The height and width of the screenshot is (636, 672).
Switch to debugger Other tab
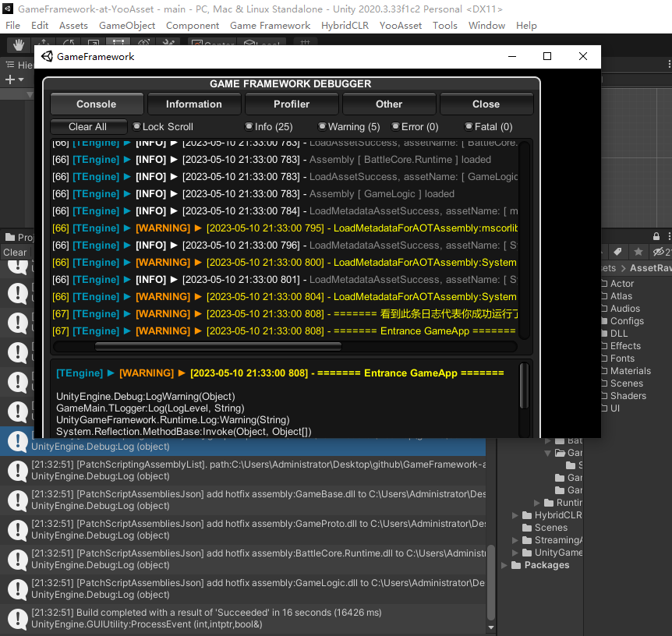coord(389,104)
